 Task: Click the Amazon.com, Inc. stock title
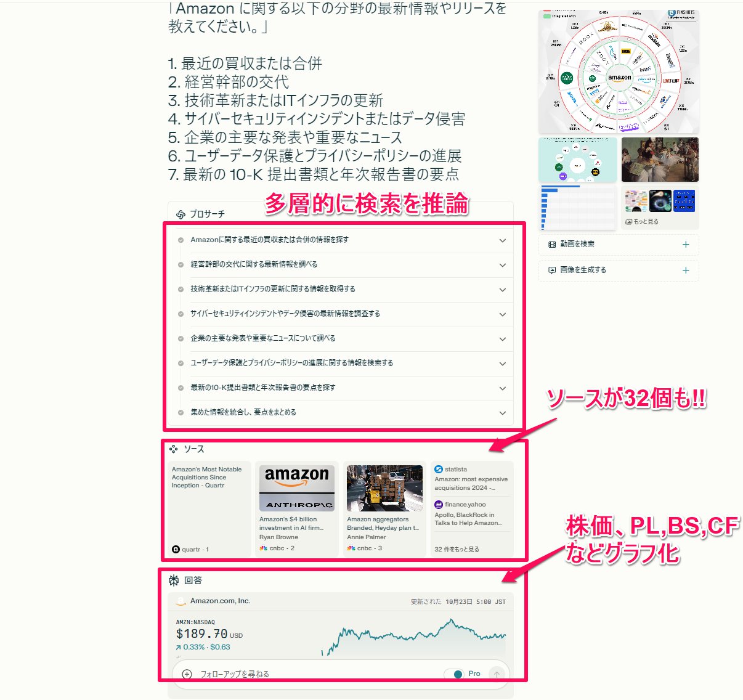pyautogui.click(x=220, y=601)
